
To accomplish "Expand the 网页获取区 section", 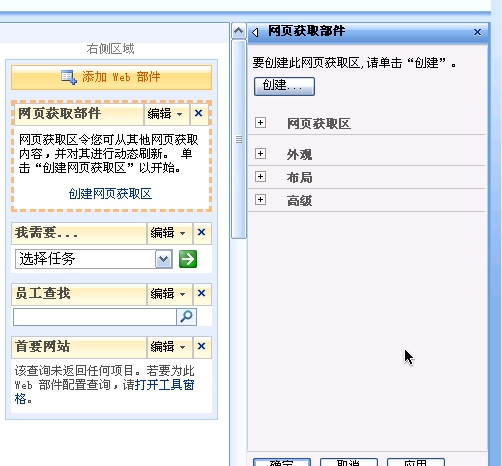I will (x=260, y=123).
